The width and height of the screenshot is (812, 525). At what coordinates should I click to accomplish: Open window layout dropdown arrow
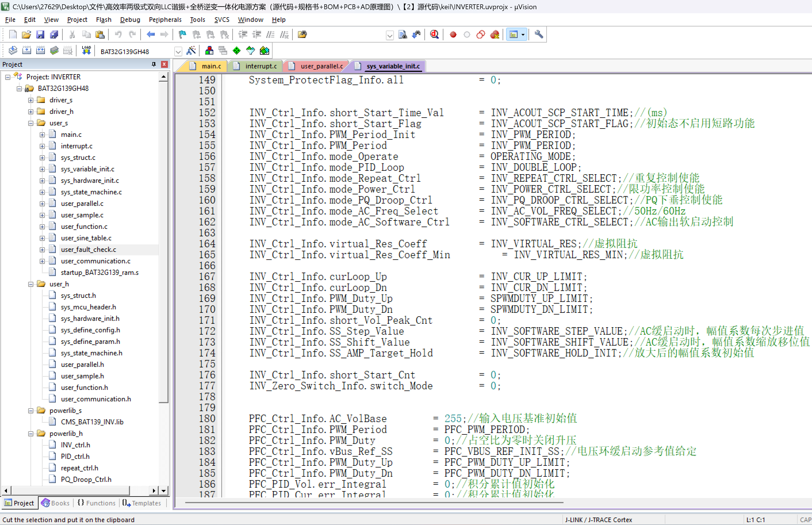(x=523, y=35)
